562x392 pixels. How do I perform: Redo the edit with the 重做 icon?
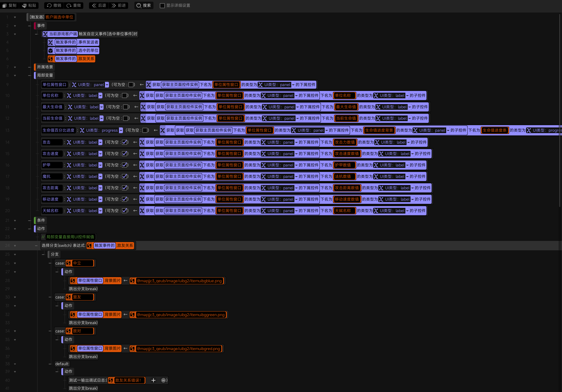(69, 5)
